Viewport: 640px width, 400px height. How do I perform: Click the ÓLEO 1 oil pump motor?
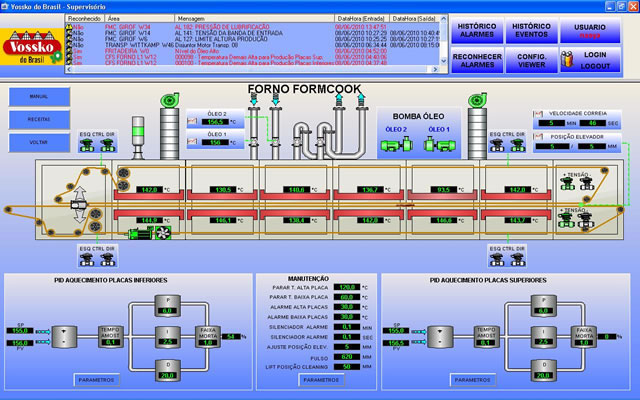(440, 144)
